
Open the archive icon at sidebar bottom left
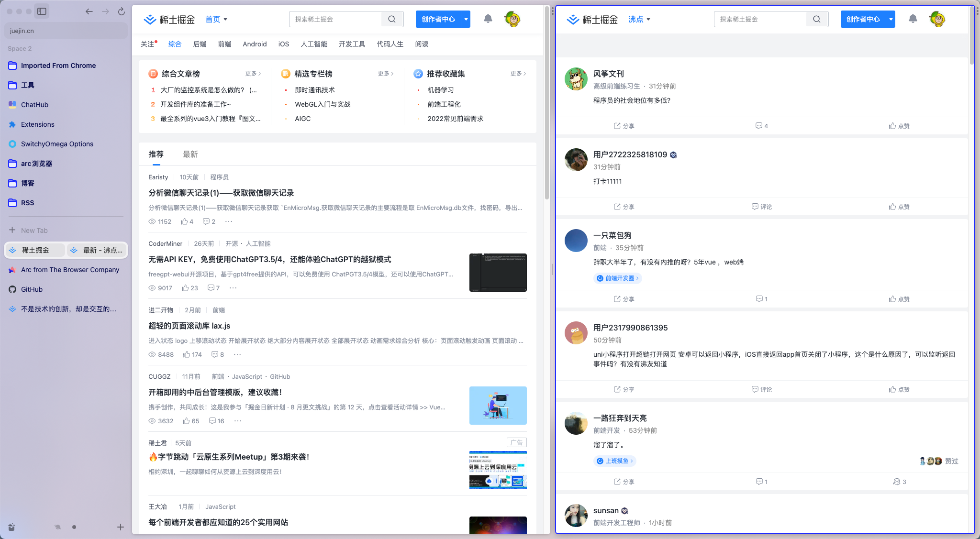click(11, 527)
